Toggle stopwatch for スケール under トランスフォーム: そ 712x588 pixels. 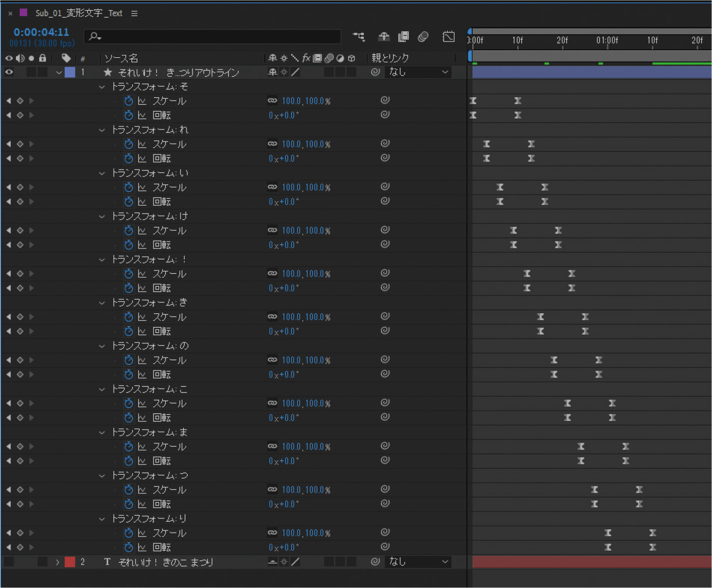[x=129, y=101]
